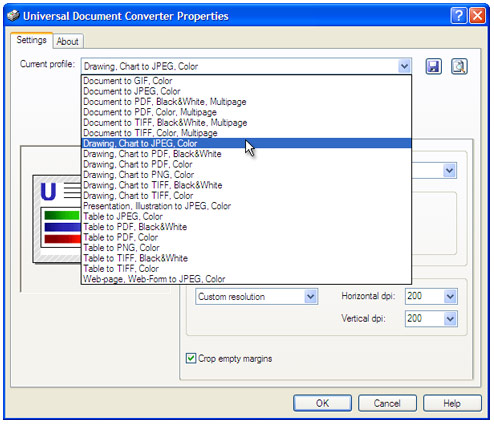This screenshot has height=424, width=494.
Task: Click the Cancel button
Action: [387, 403]
